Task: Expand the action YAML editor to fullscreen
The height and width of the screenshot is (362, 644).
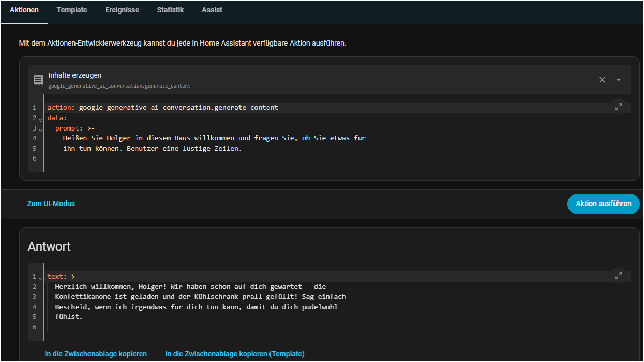Action: [619, 107]
